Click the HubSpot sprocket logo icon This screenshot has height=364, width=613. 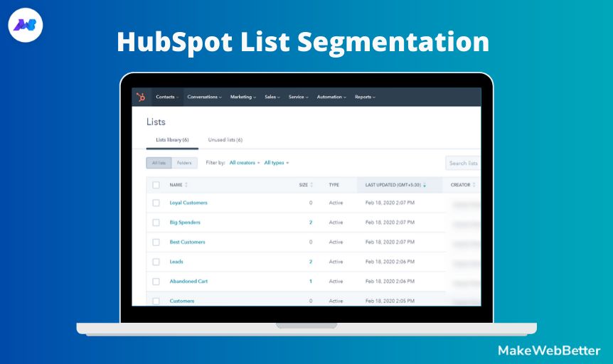[x=141, y=97]
